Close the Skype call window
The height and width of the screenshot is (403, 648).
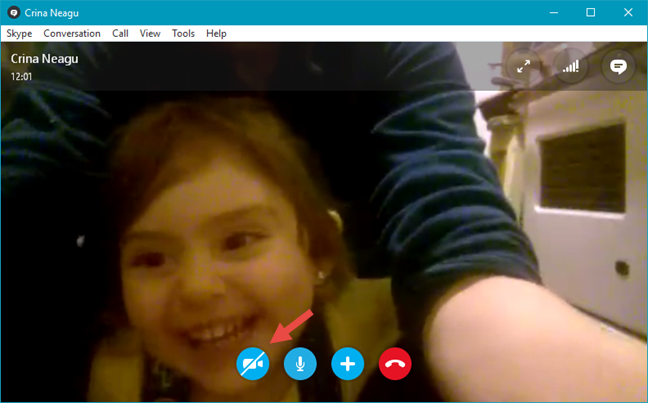coord(627,12)
